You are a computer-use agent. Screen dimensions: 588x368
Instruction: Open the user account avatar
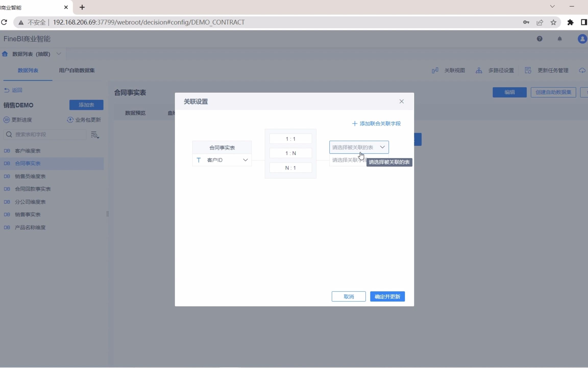pos(582,39)
